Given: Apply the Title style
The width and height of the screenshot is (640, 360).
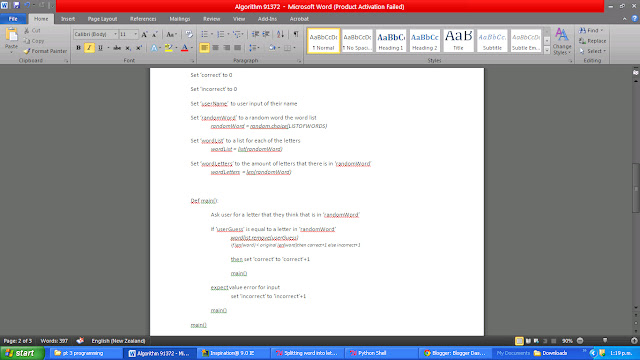Looking at the screenshot, I should click(x=458, y=41).
